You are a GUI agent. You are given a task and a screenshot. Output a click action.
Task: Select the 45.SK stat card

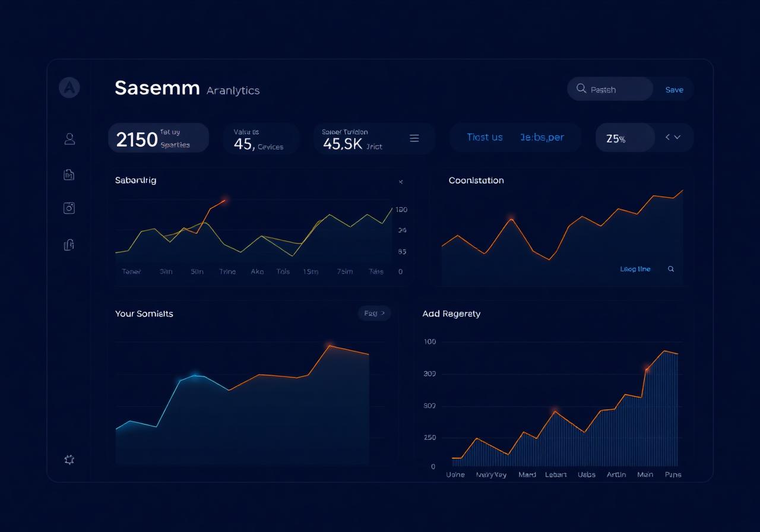[374, 139]
